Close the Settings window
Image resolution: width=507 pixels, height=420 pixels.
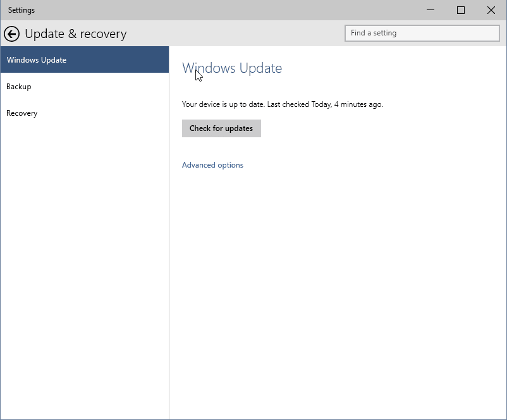point(491,10)
